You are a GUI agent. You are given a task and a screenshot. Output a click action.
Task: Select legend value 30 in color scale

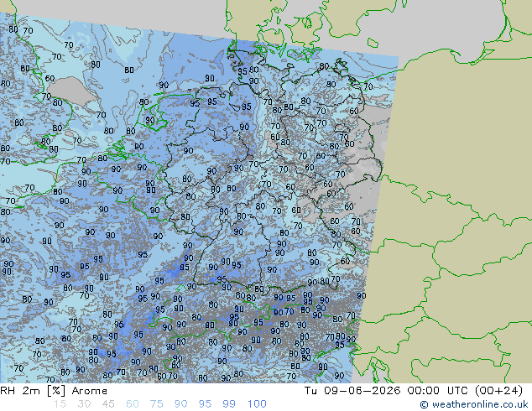[84, 404]
